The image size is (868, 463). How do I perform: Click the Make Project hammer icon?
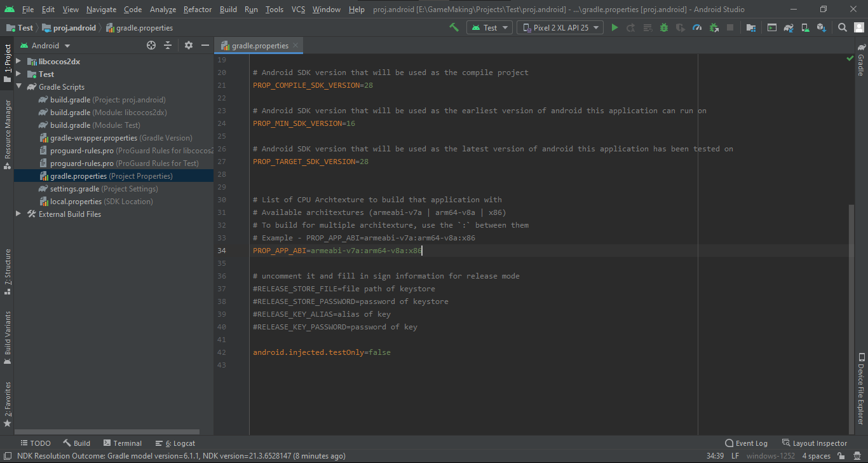tap(454, 27)
